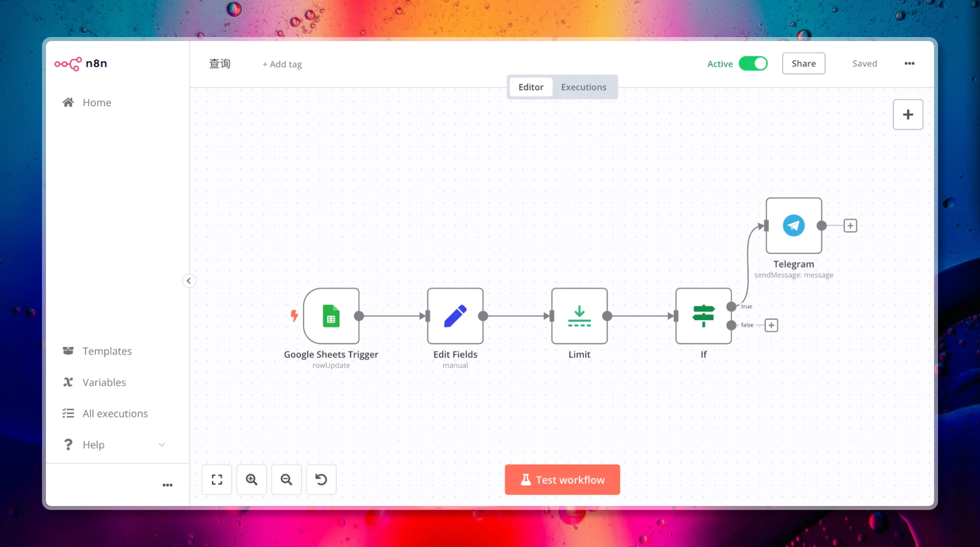Toggle the Active workflow switch
This screenshot has width=980, height=547.
tap(753, 63)
